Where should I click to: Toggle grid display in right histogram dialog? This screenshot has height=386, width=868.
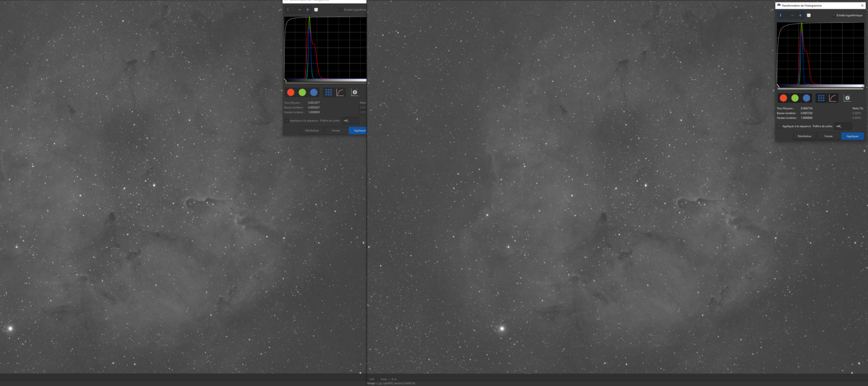[821, 98]
